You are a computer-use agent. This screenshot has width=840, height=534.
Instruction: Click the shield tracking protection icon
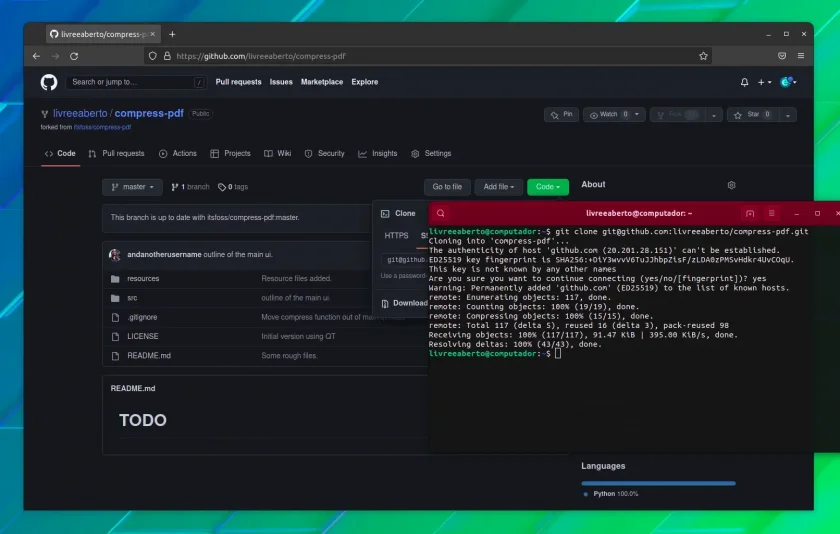(153, 56)
